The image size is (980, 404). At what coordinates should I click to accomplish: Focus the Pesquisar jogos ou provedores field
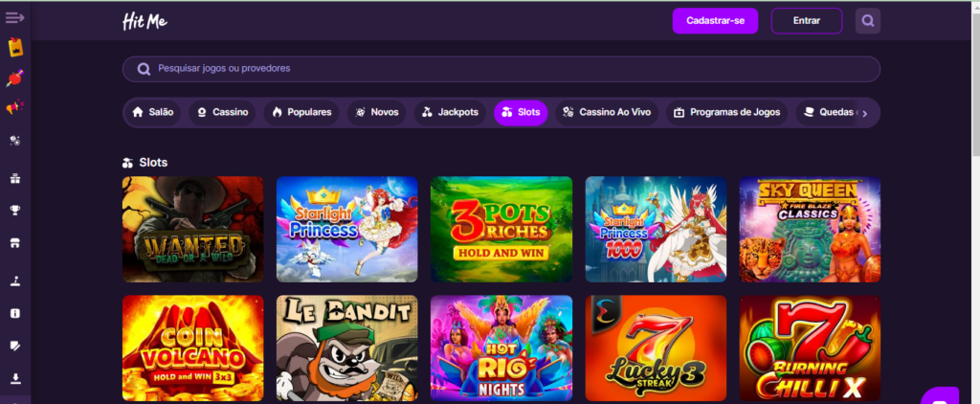[x=501, y=69]
